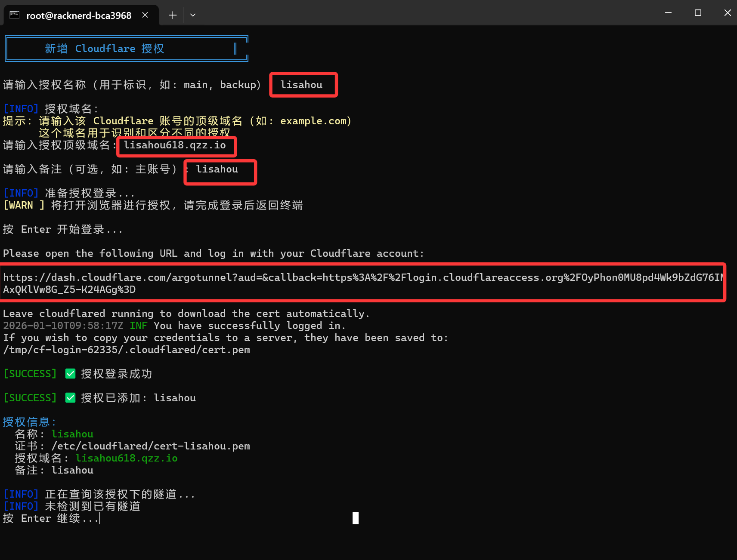The height and width of the screenshot is (560, 737).
Task: Click the green 授权域名 value lisahou618.qzz.io
Action: point(127,458)
